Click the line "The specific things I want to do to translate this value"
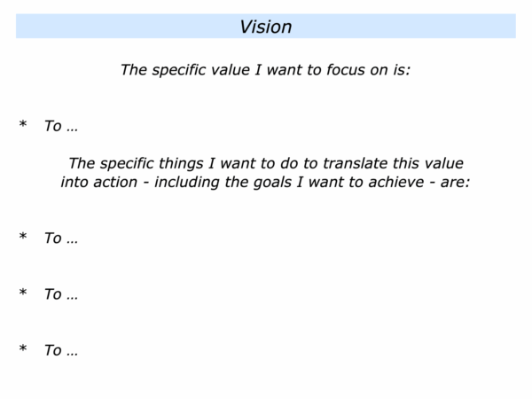532x399 pixels. pos(266,163)
